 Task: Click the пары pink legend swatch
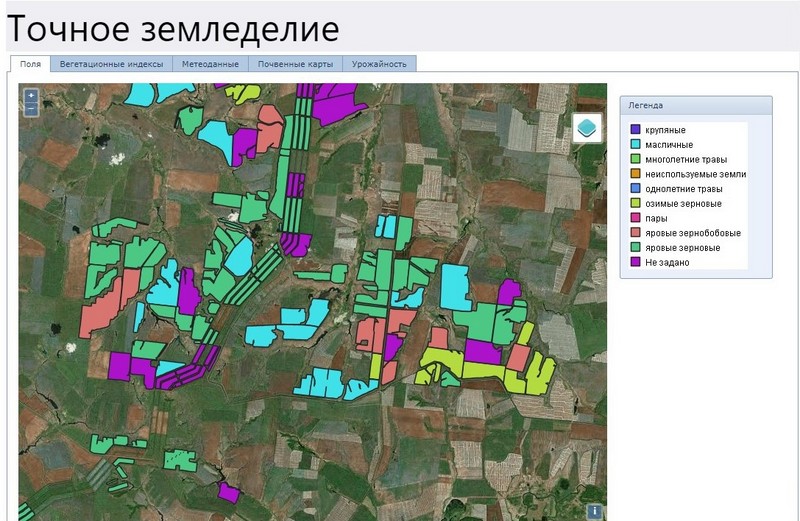click(x=635, y=218)
